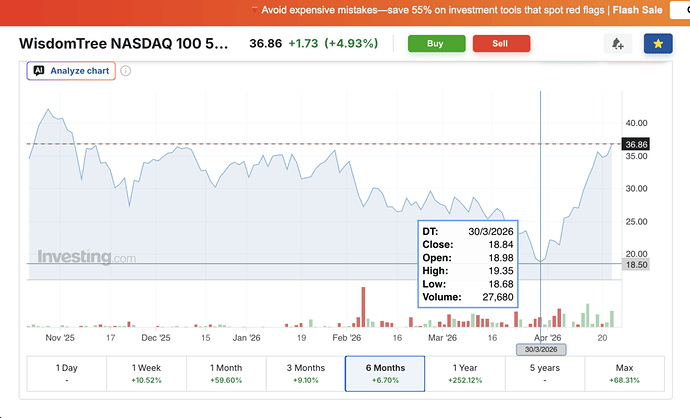This screenshot has width=690, height=418.
Task: Select the Max timeframe tab
Action: point(624,374)
